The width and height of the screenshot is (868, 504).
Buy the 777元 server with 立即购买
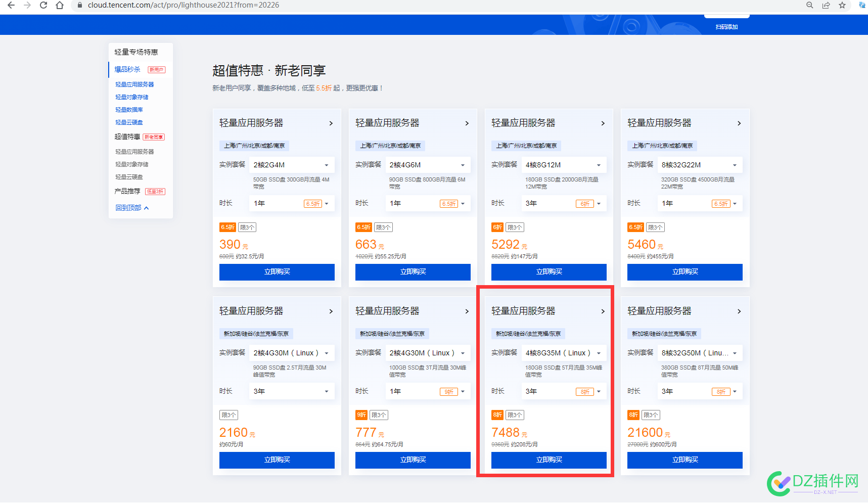pos(413,460)
